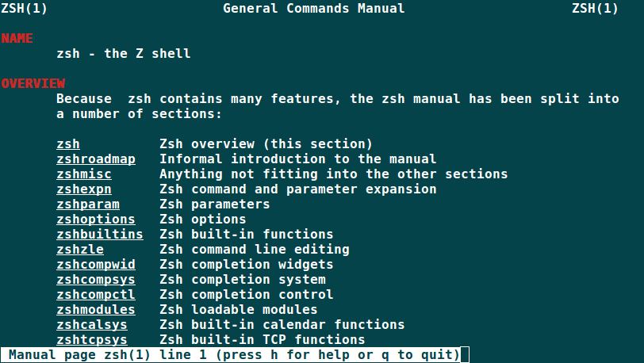The height and width of the screenshot is (363, 644).
Task: Click the zshcompsys link
Action: pyautogui.click(x=96, y=280)
